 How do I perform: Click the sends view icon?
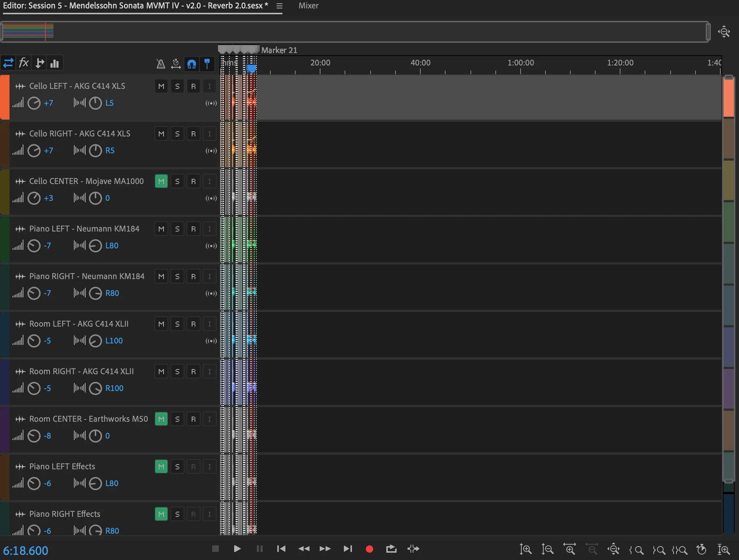40,63
